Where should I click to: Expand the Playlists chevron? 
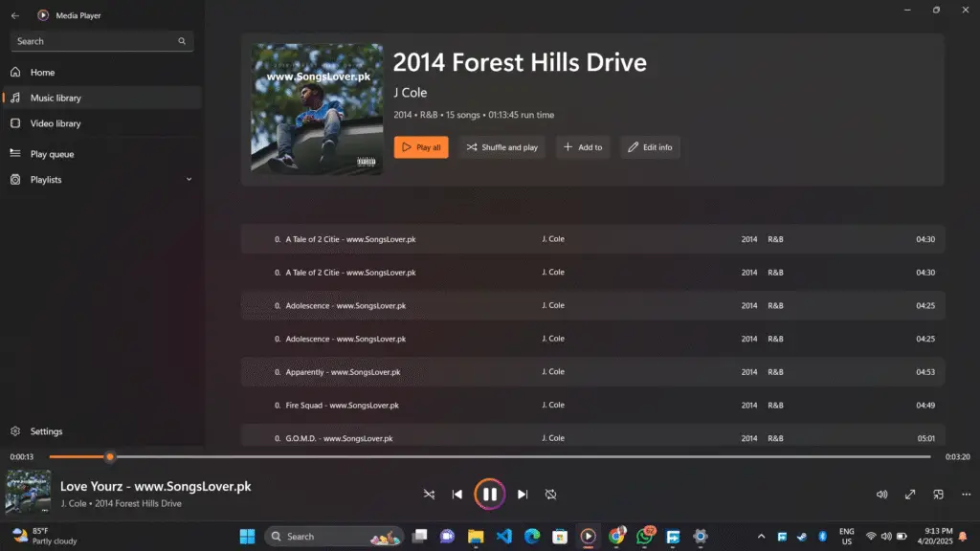pos(189,179)
